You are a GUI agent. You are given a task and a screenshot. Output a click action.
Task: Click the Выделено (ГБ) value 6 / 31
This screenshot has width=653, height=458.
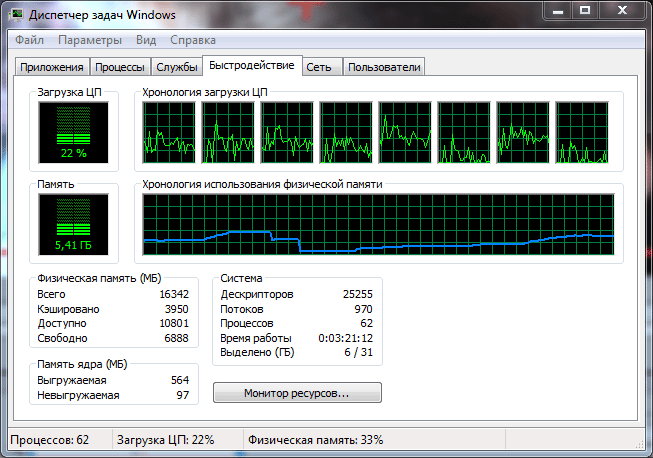(359, 352)
